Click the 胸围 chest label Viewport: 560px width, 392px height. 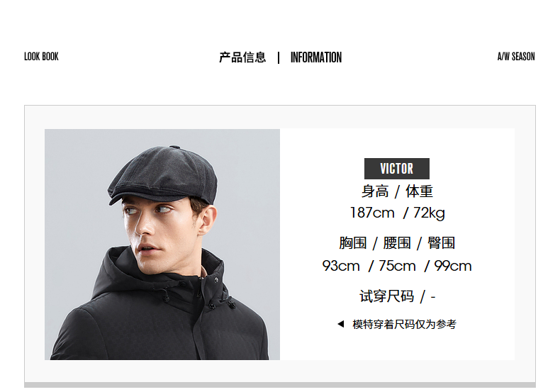click(353, 242)
